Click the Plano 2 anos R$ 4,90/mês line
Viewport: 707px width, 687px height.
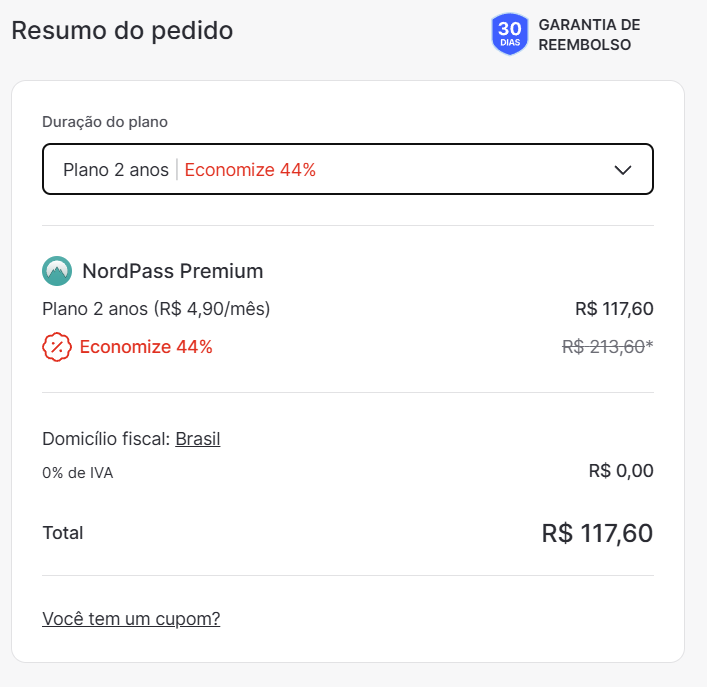pos(156,309)
